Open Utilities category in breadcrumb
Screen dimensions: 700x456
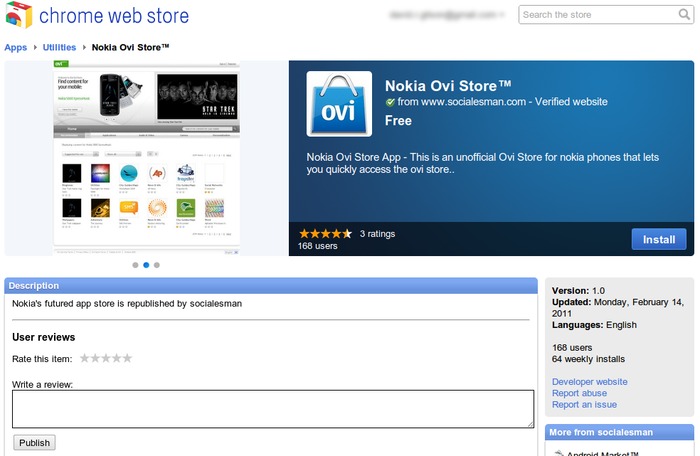click(x=59, y=47)
